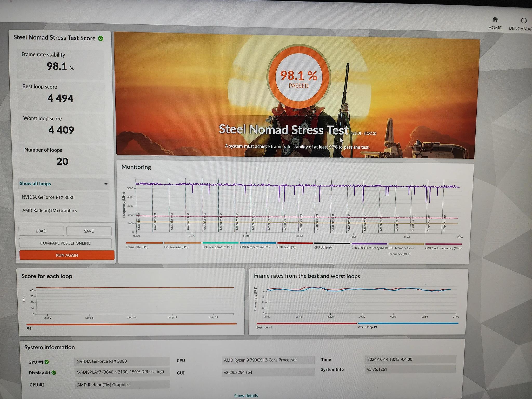The height and width of the screenshot is (399, 532).
Task: Toggle the Frame rate (FPS) legend series
Action: (x=137, y=247)
